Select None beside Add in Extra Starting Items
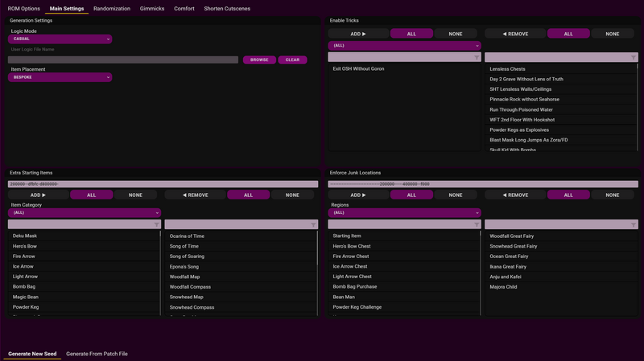This screenshot has height=361, width=644. [x=135, y=195]
